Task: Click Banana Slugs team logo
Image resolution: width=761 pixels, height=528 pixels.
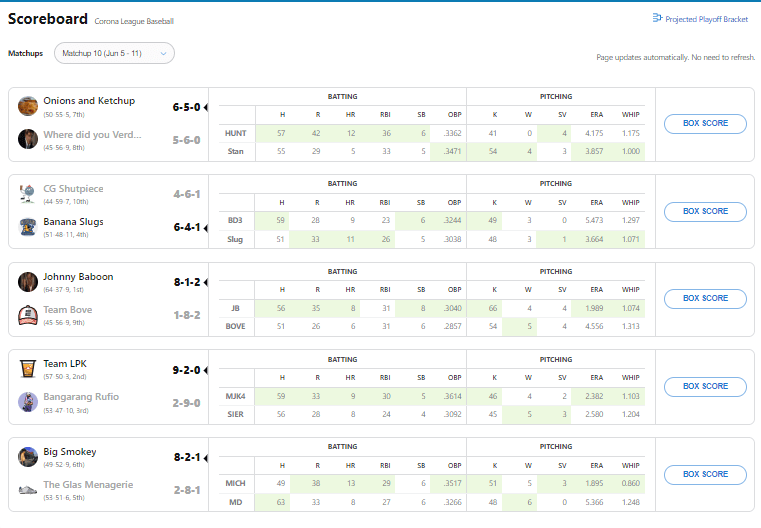Action: click(28, 227)
